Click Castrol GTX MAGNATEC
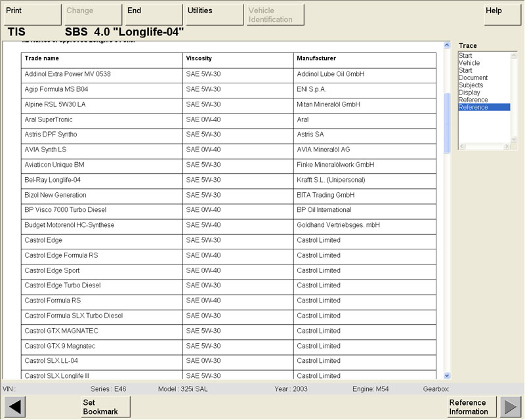The height and width of the screenshot is (420, 525). point(61,331)
